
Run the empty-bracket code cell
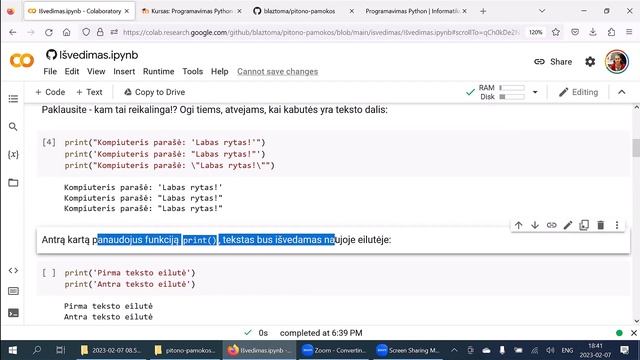point(49,273)
